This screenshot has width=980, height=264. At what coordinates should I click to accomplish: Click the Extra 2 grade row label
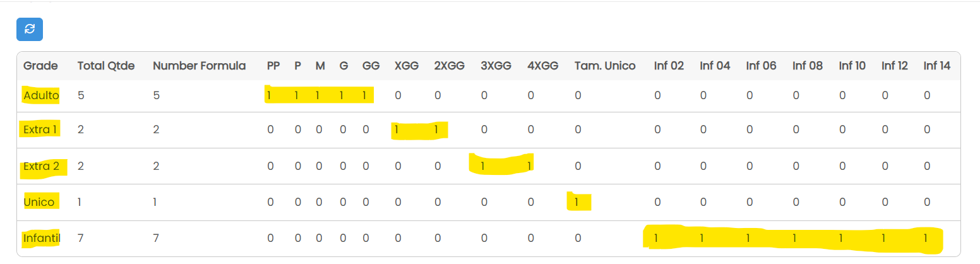(41, 167)
